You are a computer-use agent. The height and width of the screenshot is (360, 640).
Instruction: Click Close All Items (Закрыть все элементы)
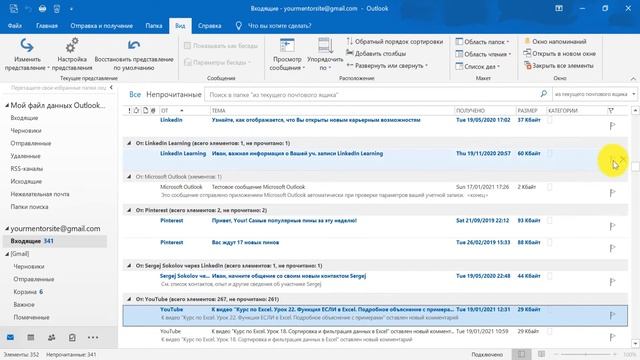559,65
